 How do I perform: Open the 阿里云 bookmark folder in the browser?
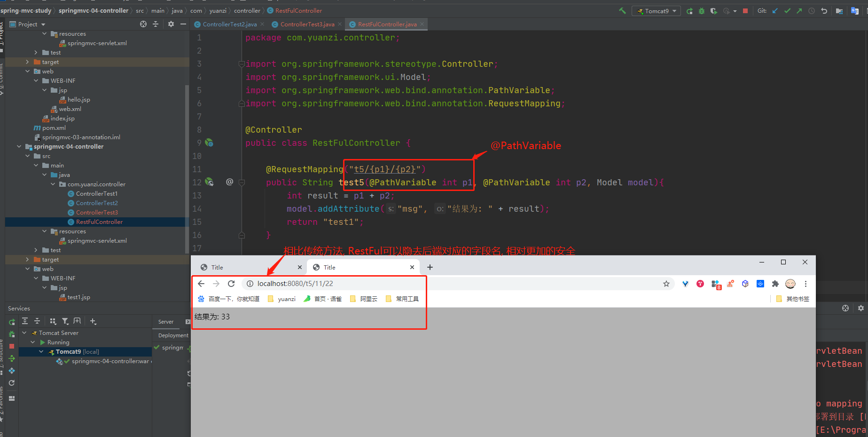[364, 299]
